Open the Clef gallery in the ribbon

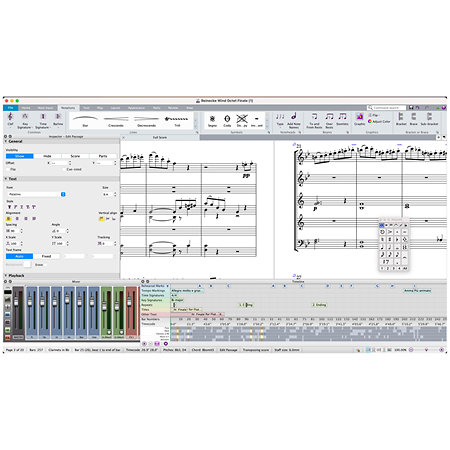coord(10,120)
